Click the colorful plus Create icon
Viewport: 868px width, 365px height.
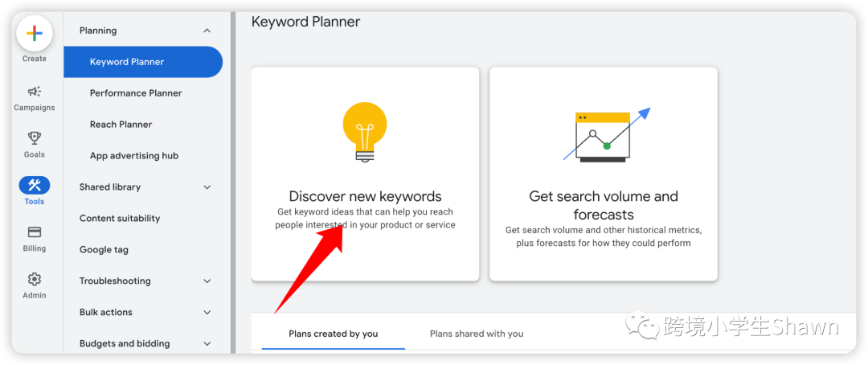click(x=35, y=34)
